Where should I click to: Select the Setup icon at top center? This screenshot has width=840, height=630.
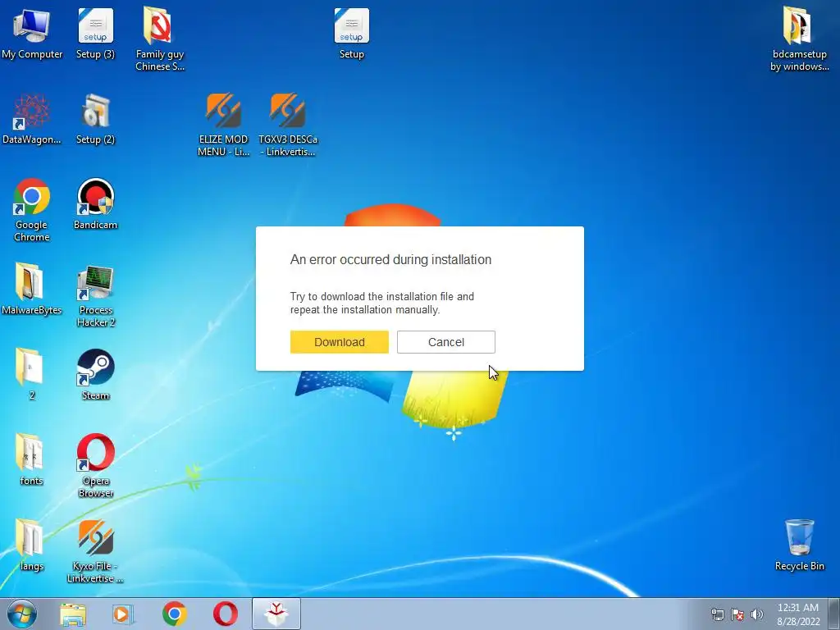tap(351, 33)
